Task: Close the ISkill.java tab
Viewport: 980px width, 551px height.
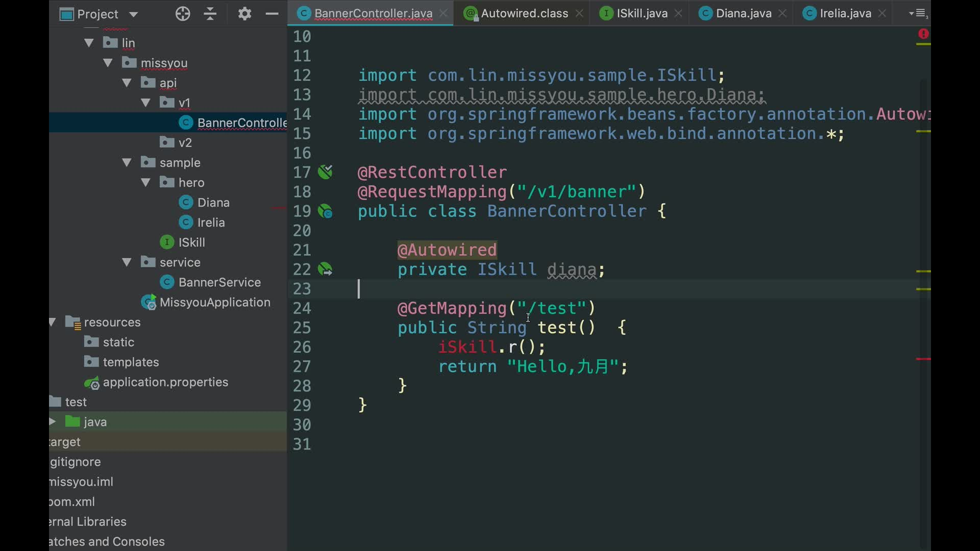Action: pos(678,14)
